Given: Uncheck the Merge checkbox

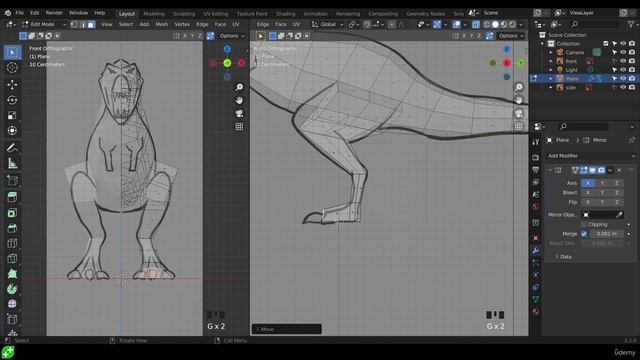Looking at the screenshot, I should 584,234.
